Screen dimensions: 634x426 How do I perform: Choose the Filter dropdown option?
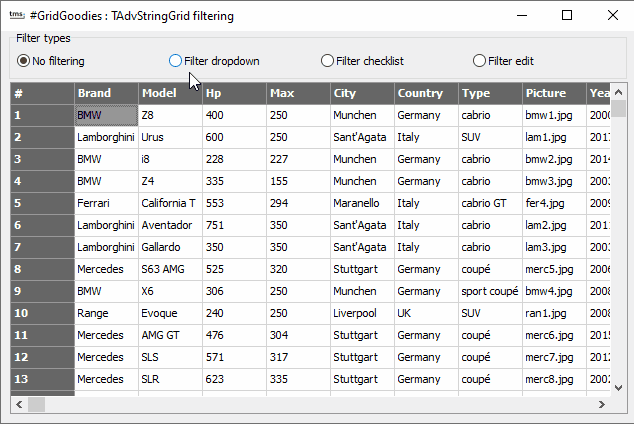tap(214, 61)
